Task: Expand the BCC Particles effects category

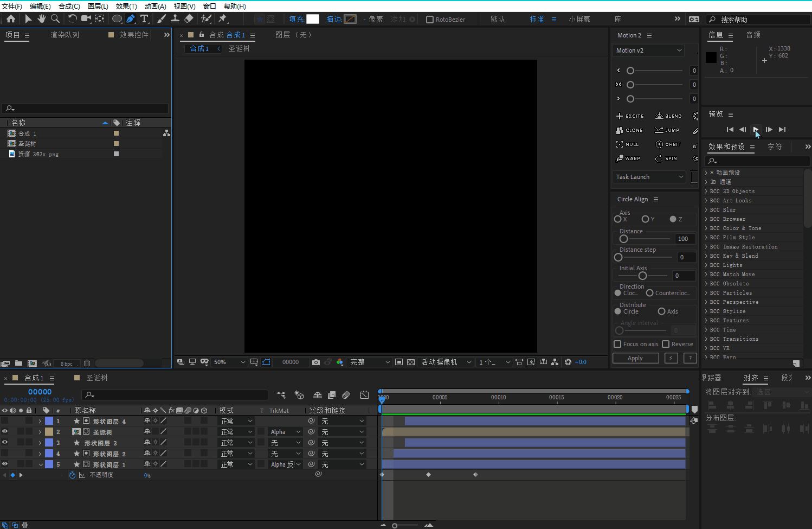Action: pos(706,293)
